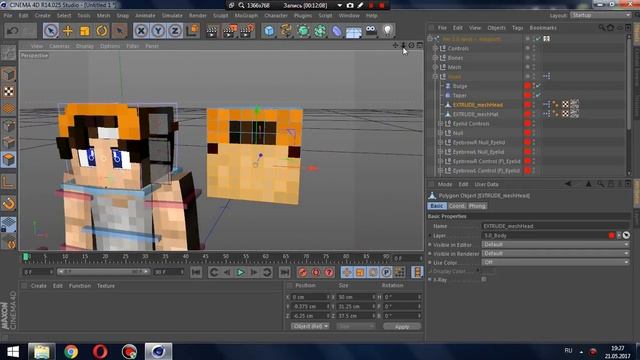Expand Eyelid Controls null
640x360 pixels.
[x=440, y=123]
